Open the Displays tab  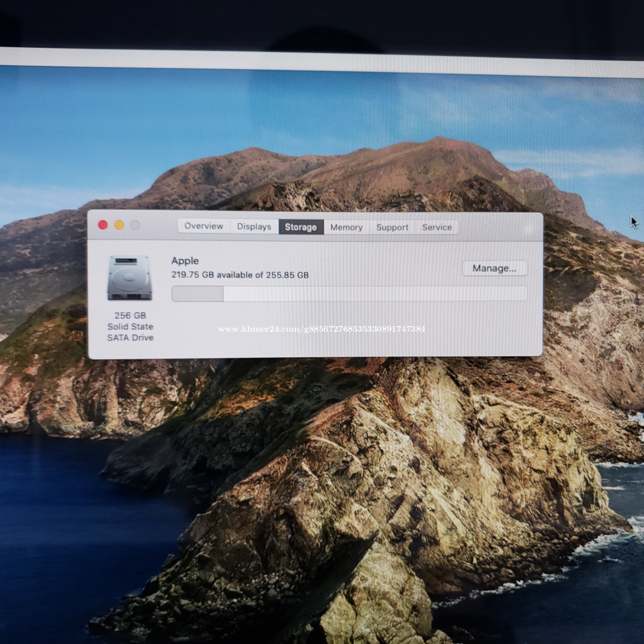[254, 226]
